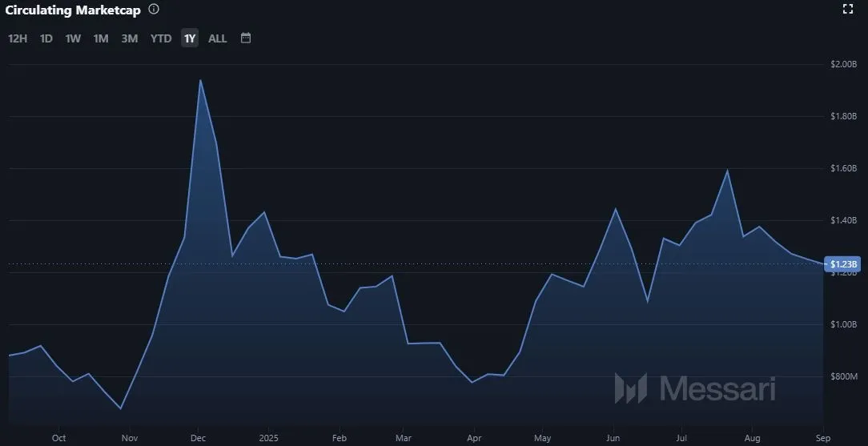
Task: Show ALL historical data
Action: pyautogui.click(x=218, y=38)
